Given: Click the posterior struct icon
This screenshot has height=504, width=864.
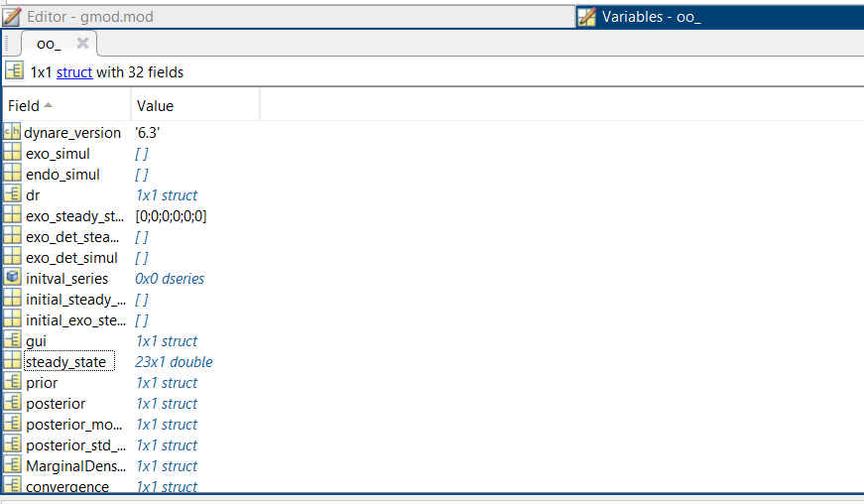Looking at the screenshot, I should 12,403.
